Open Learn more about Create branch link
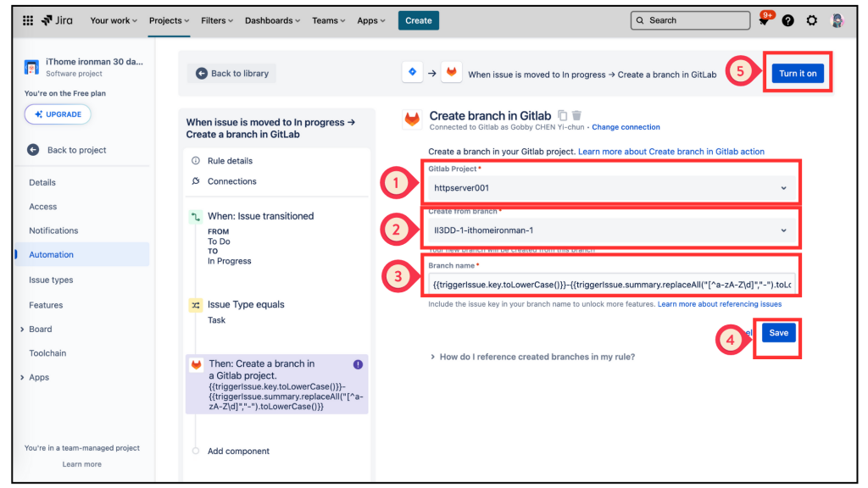 (671, 152)
